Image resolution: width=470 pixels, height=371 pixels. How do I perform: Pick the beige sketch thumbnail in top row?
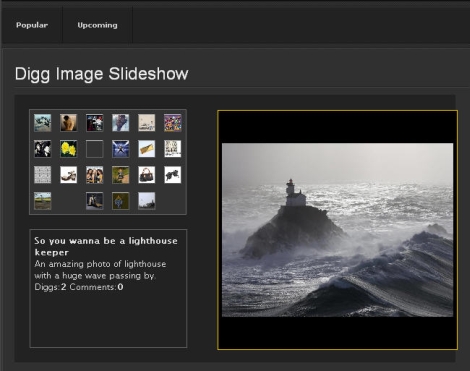(x=147, y=123)
